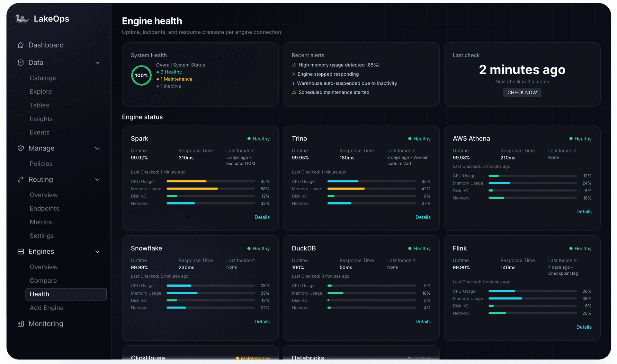Go to Explore in sidebar

(x=41, y=91)
